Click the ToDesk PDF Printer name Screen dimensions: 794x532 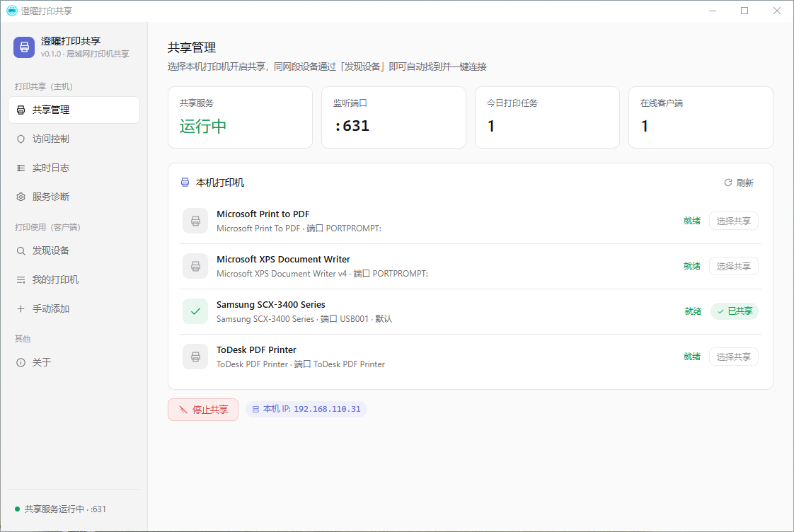(x=256, y=349)
